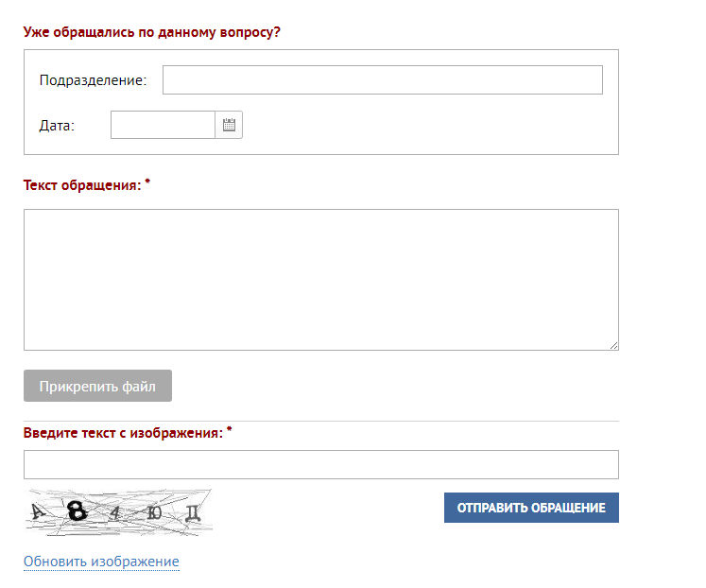Image resolution: width=706 pixels, height=588 pixels.
Task: Click the Подразделение text field
Action: click(383, 79)
